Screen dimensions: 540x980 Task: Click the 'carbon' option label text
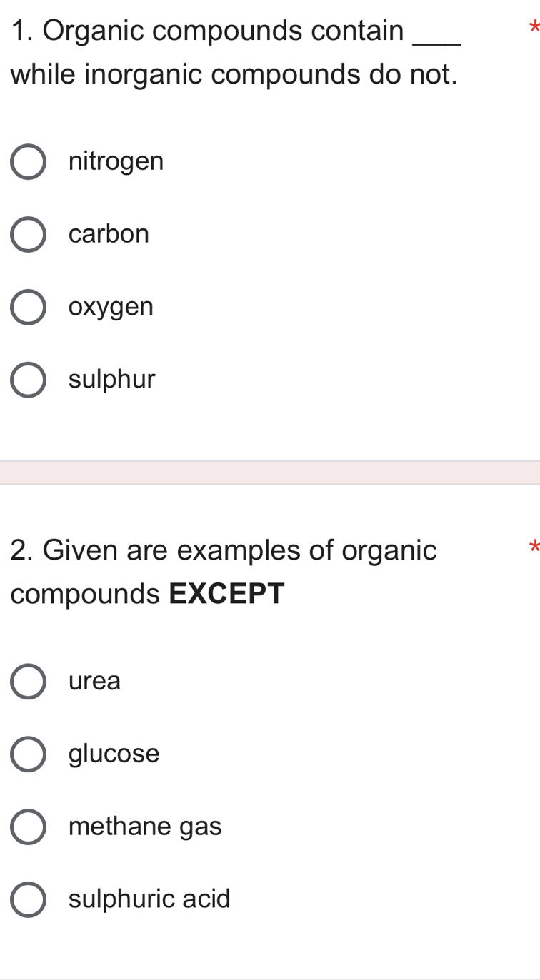tap(109, 234)
